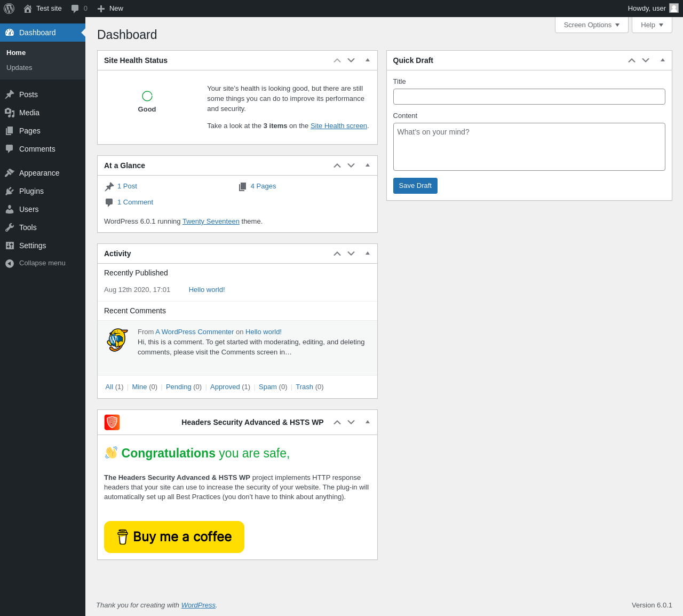The width and height of the screenshot is (683, 616).
Task: Toggle At a Glance panel collapse triangle
Action: click(368, 165)
